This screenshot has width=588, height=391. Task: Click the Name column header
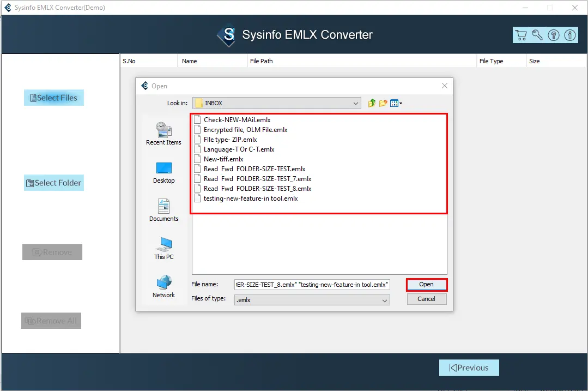coord(212,61)
